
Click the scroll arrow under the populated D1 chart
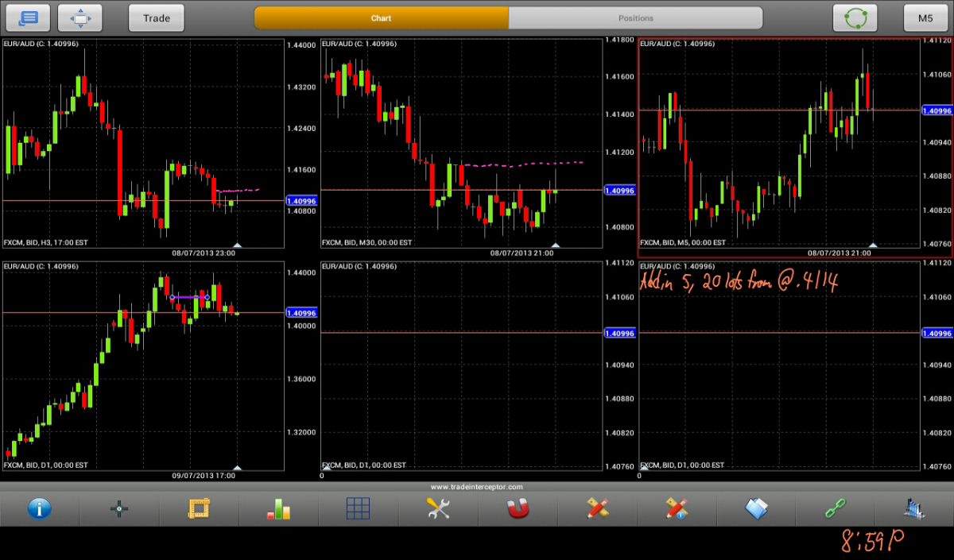(x=237, y=468)
